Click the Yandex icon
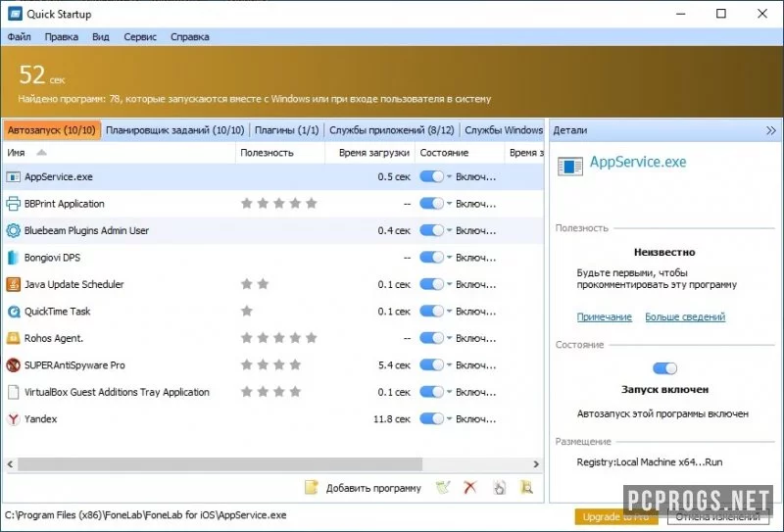 pos(13,419)
